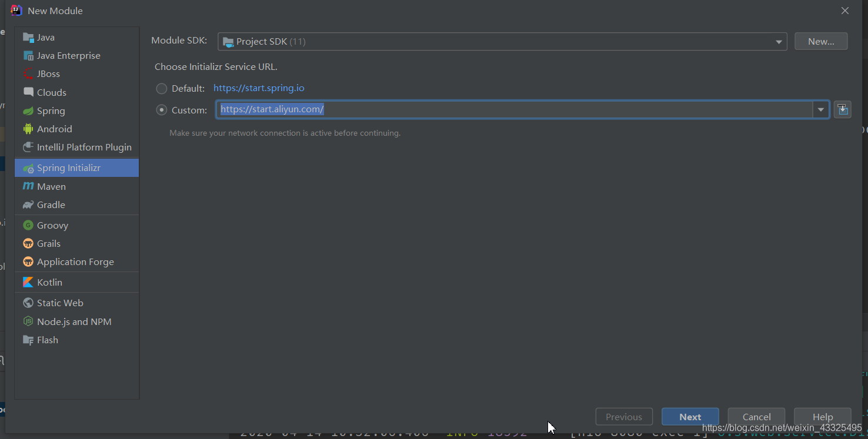Select the Maven m icon
Image resolution: width=868 pixels, height=439 pixels.
(x=28, y=186)
